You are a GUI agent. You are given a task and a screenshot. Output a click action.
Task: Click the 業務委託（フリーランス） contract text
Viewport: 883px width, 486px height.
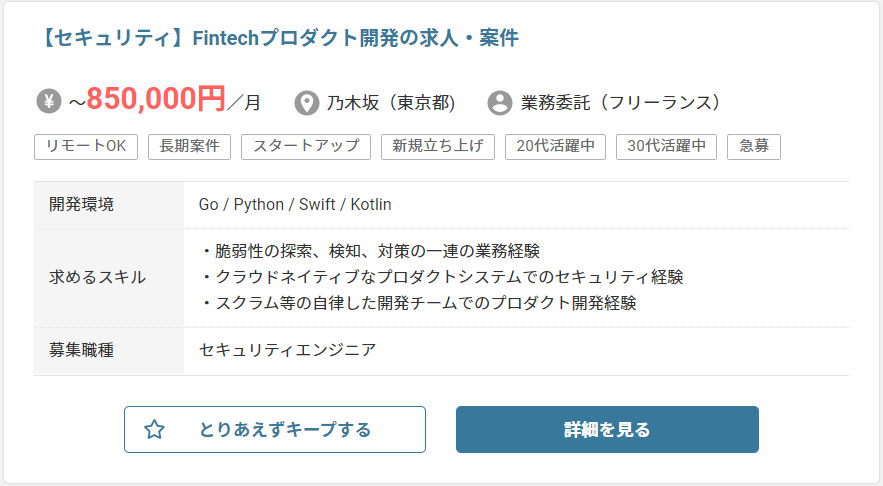pos(621,102)
